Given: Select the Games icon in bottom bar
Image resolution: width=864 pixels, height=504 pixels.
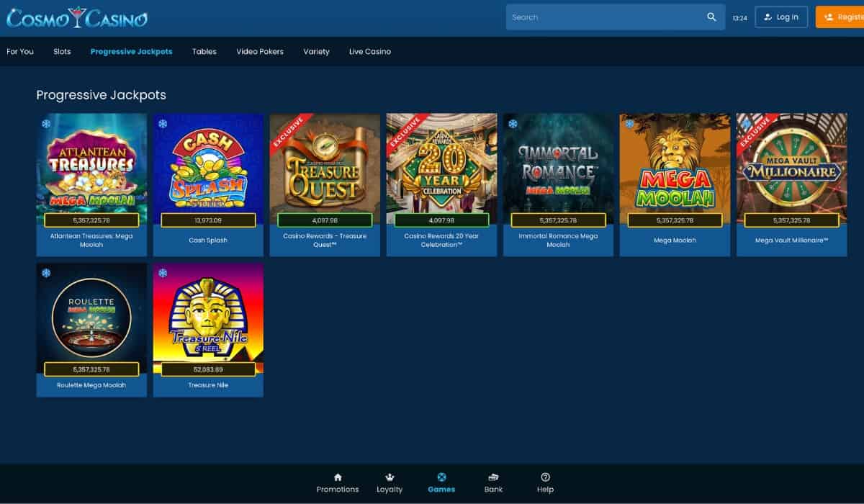Looking at the screenshot, I should pos(441,477).
